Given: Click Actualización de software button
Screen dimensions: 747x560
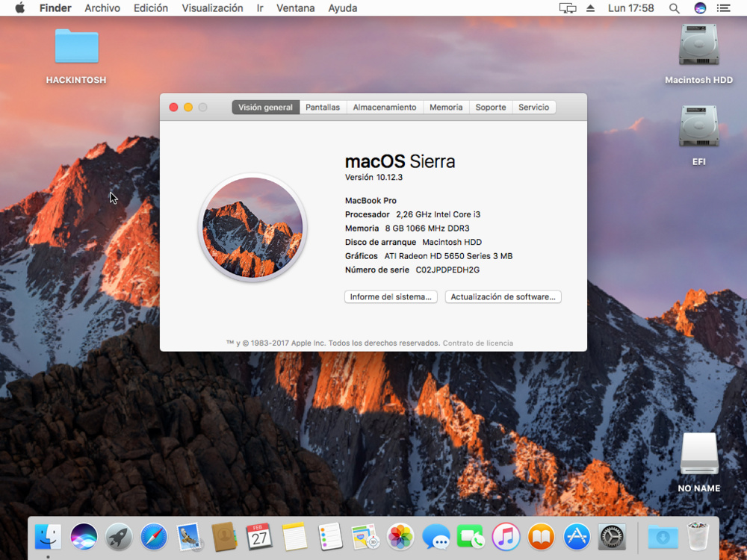Looking at the screenshot, I should (x=503, y=296).
